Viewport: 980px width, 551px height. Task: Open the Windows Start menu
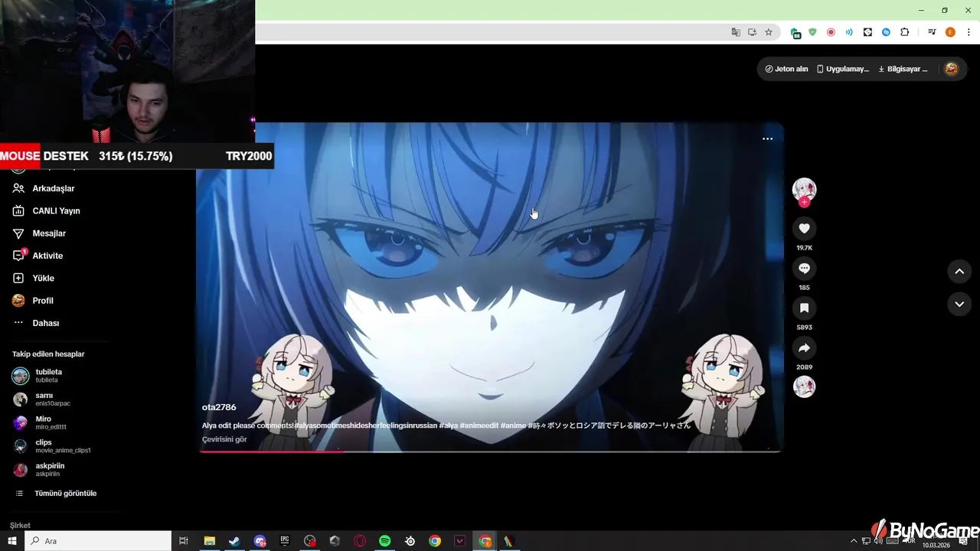pyautogui.click(x=12, y=541)
